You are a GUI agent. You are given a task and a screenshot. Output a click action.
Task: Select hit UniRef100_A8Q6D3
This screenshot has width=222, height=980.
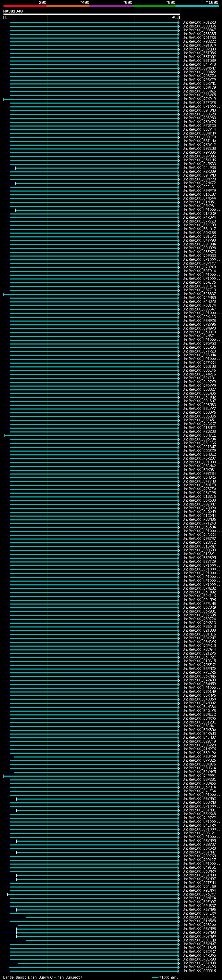199,550
